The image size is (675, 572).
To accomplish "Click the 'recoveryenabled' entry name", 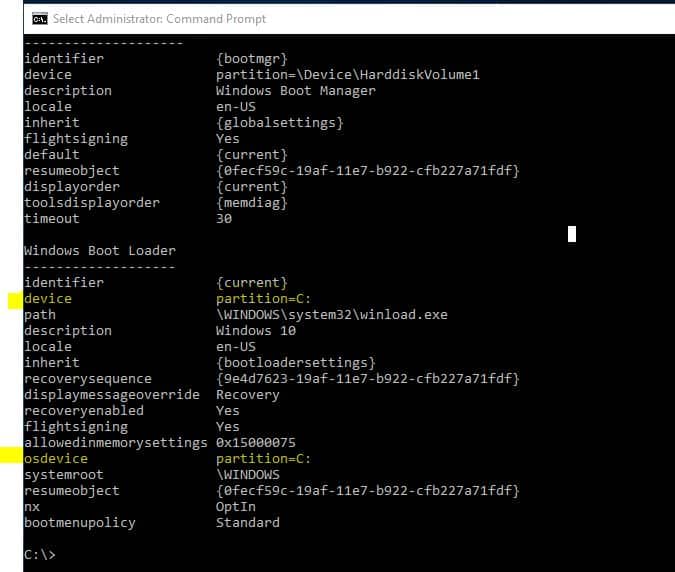I will 84,411.
